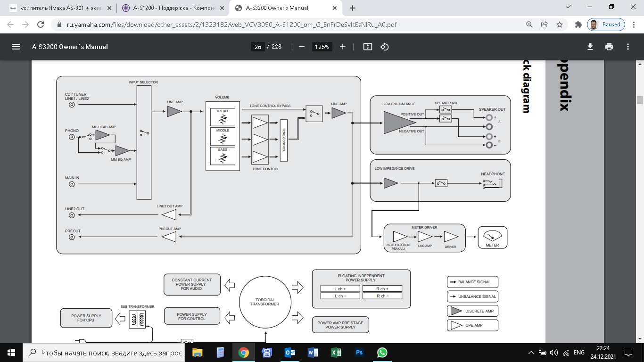Print the PDF document
644x362 pixels.
(609, 47)
